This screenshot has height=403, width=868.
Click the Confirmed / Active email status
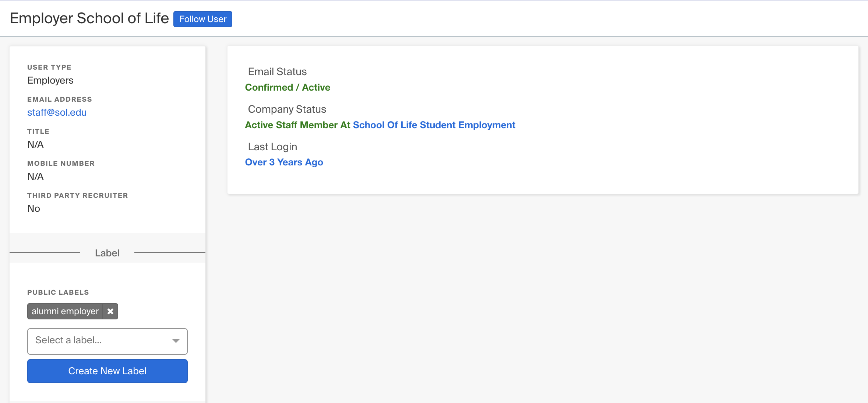(x=287, y=87)
